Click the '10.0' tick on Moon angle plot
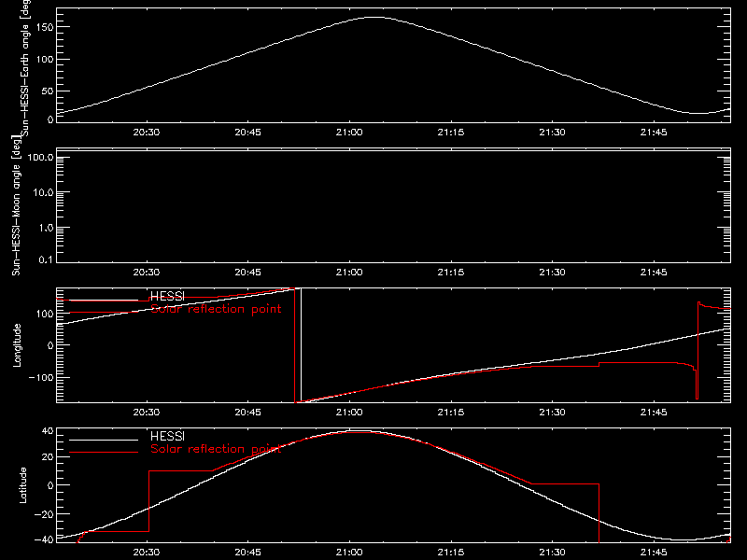 click(x=43, y=192)
